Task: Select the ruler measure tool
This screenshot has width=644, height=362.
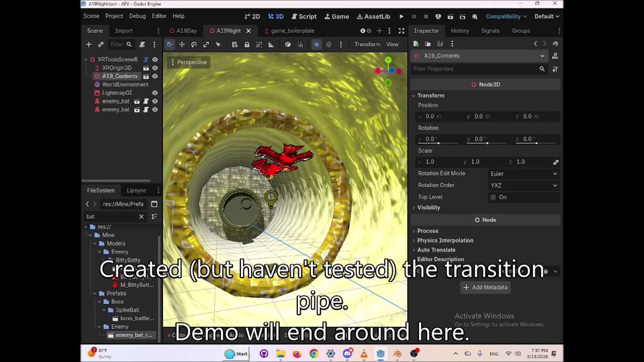Action: click(x=271, y=45)
